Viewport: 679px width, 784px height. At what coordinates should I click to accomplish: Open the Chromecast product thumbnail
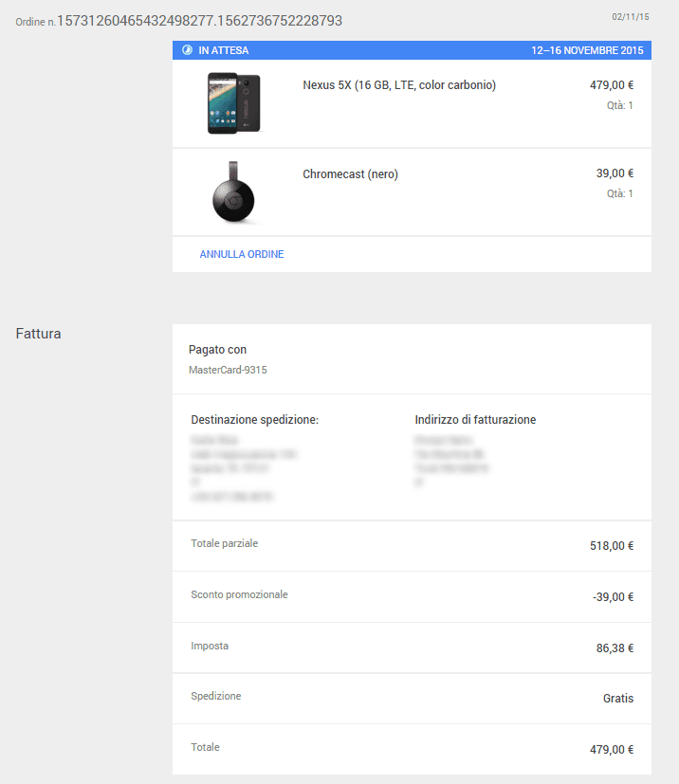point(233,192)
